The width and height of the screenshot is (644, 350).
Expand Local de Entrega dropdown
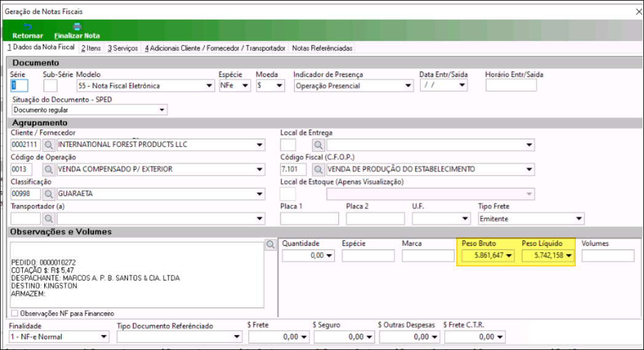coord(529,145)
